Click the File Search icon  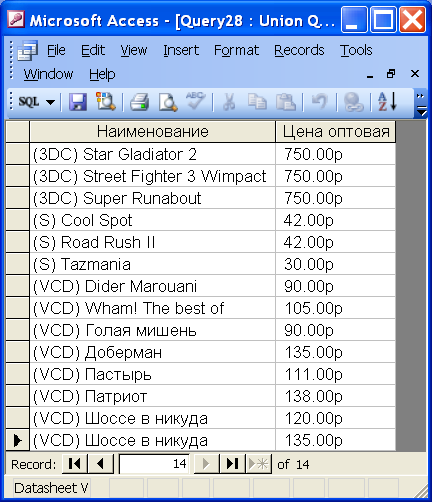pos(106,101)
